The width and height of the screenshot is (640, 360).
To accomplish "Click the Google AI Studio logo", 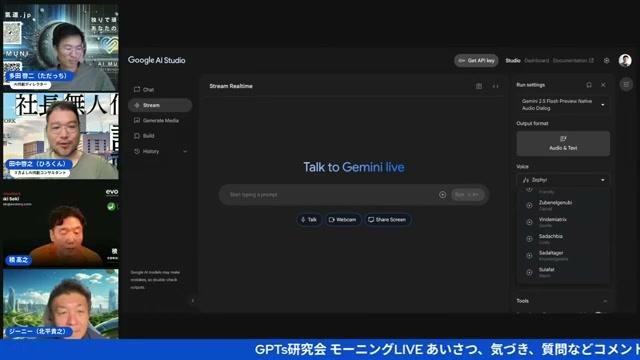I will (156, 60).
